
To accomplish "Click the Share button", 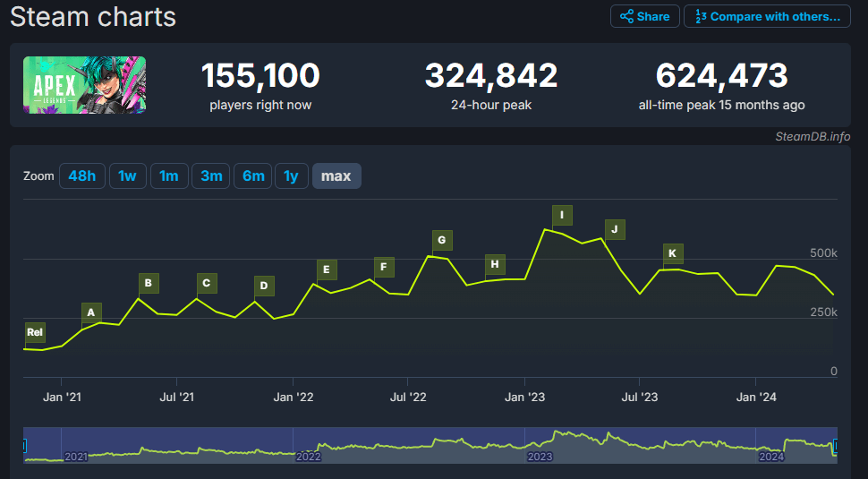I will click(644, 16).
